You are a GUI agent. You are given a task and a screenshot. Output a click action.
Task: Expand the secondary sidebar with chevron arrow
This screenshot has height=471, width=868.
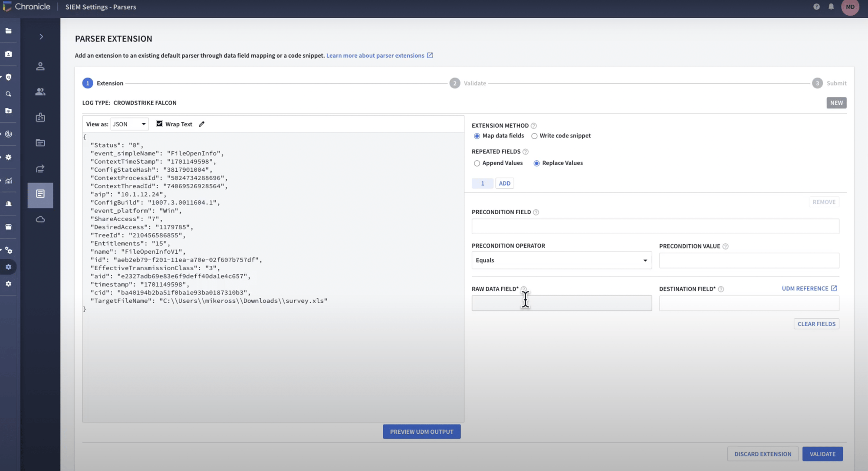coord(41,37)
